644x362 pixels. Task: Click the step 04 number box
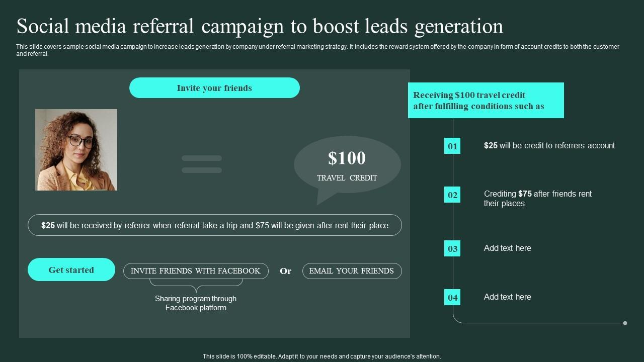(452, 297)
